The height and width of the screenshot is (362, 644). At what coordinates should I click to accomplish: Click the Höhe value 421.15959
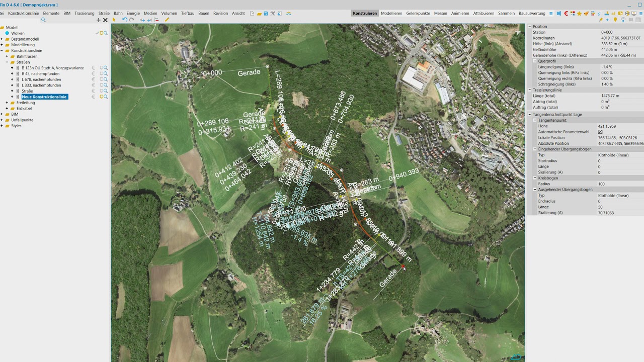[x=620, y=126]
